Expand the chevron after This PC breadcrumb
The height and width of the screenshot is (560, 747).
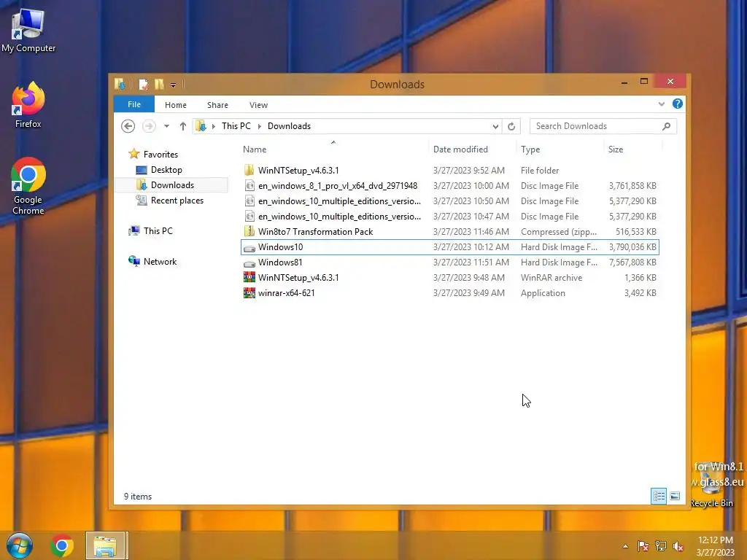pyautogui.click(x=260, y=126)
